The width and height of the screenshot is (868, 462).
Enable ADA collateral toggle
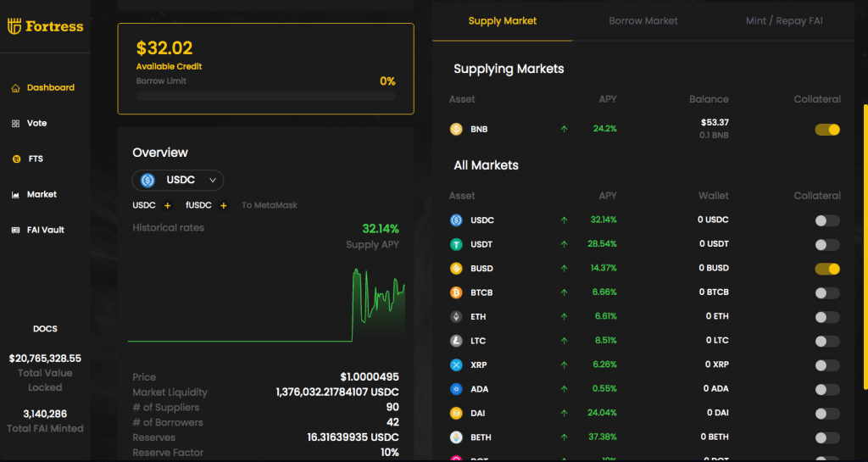pos(827,389)
